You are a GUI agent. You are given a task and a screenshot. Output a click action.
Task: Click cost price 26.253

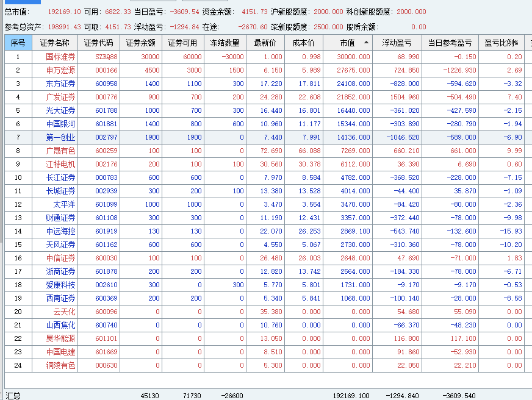(309, 231)
